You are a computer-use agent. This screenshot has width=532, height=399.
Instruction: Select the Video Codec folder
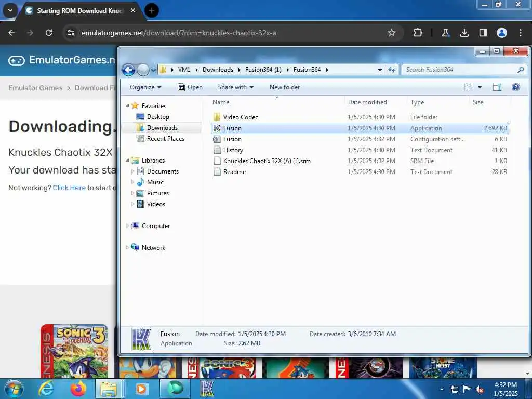tap(240, 117)
